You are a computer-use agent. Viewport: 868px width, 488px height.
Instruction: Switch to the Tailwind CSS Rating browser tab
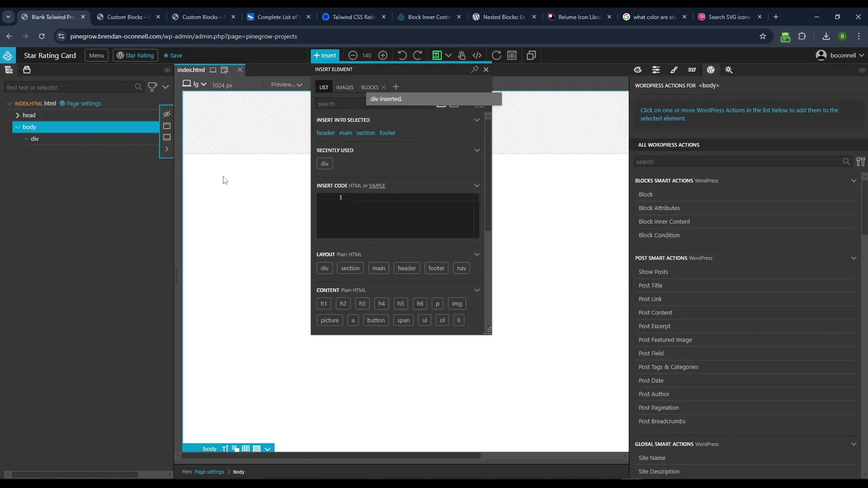tap(354, 17)
